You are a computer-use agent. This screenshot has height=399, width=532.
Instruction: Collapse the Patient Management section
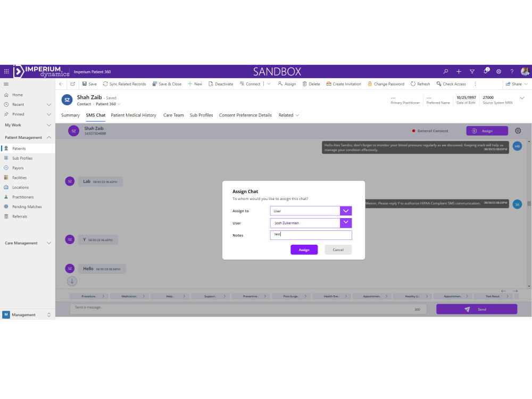click(x=48, y=137)
